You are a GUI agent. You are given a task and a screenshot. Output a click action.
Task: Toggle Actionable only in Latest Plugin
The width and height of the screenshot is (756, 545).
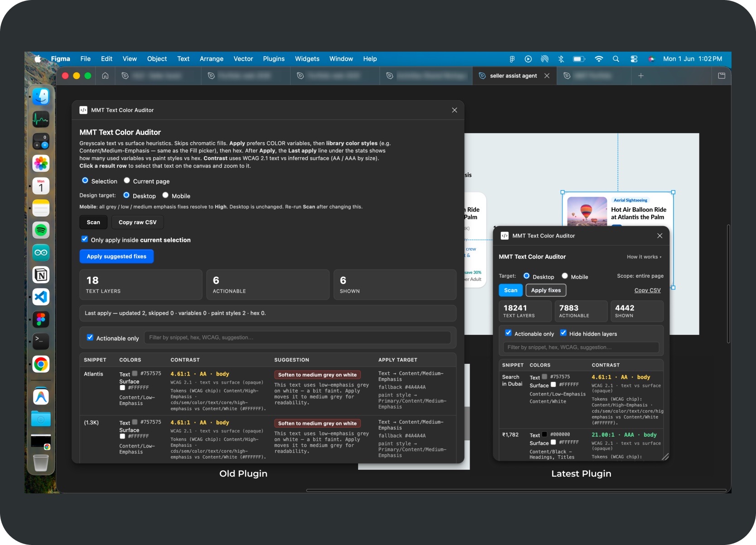[x=509, y=333]
